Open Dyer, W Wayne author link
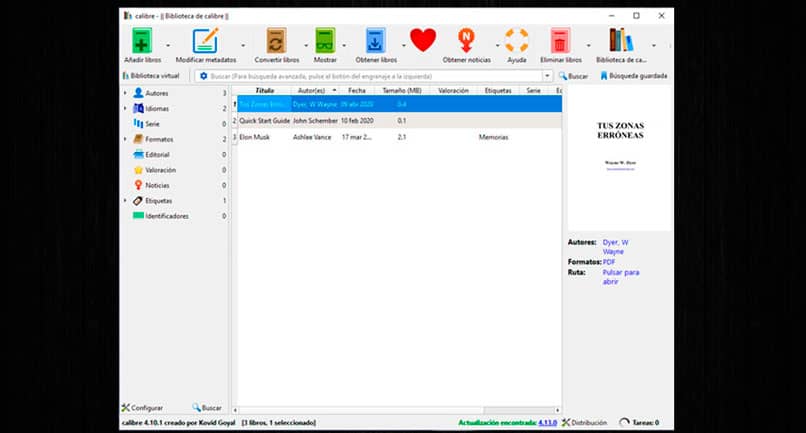Screen dimensions: 806x433 pos(615,247)
